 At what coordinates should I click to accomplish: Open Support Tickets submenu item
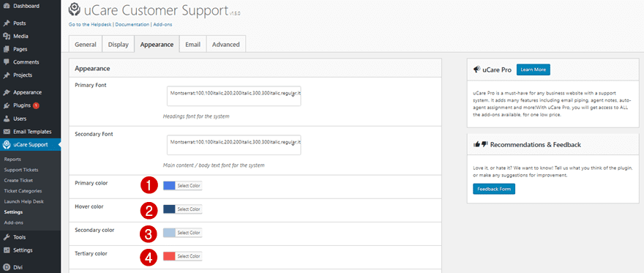[x=21, y=170]
